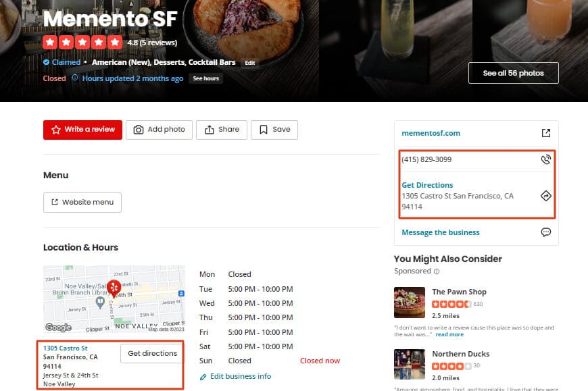The width and height of the screenshot is (588, 391).
Task: Click the five-star rating in header
Action: (x=82, y=43)
